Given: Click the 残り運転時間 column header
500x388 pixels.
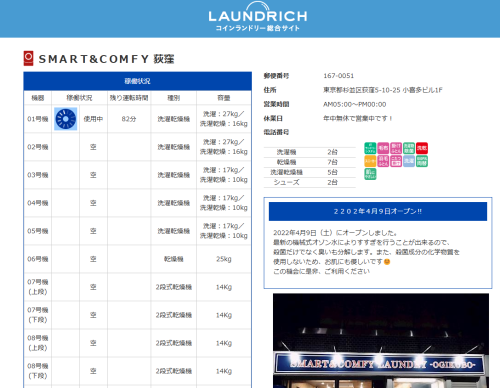Looking at the screenshot, I should pos(129,98).
